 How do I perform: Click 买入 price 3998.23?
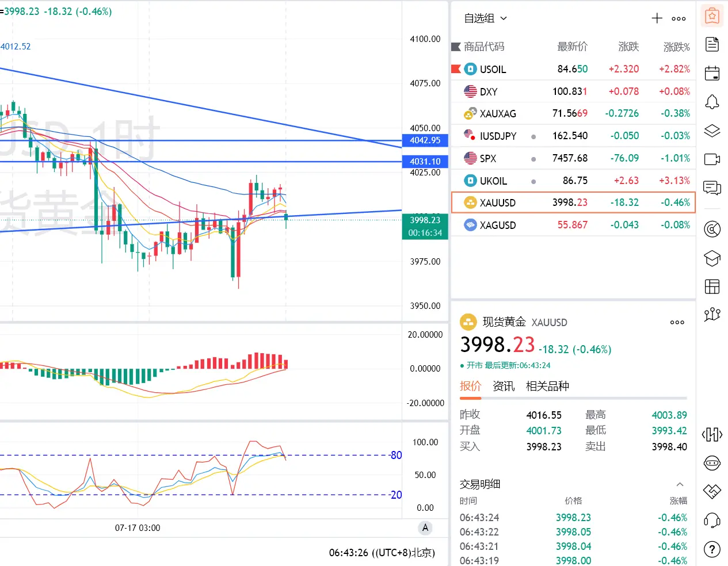tap(544, 447)
